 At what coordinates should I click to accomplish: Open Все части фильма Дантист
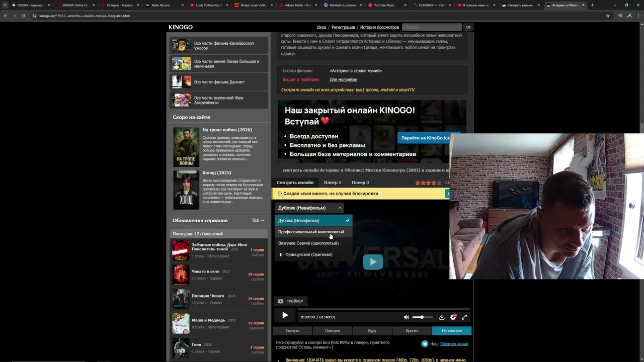pos(219,82)
